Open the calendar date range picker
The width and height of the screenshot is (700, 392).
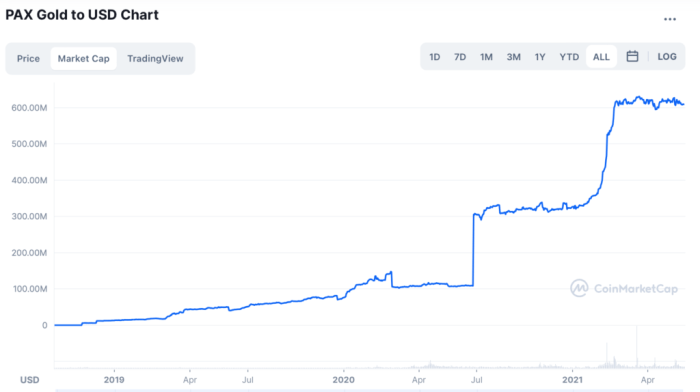point(632,57)
